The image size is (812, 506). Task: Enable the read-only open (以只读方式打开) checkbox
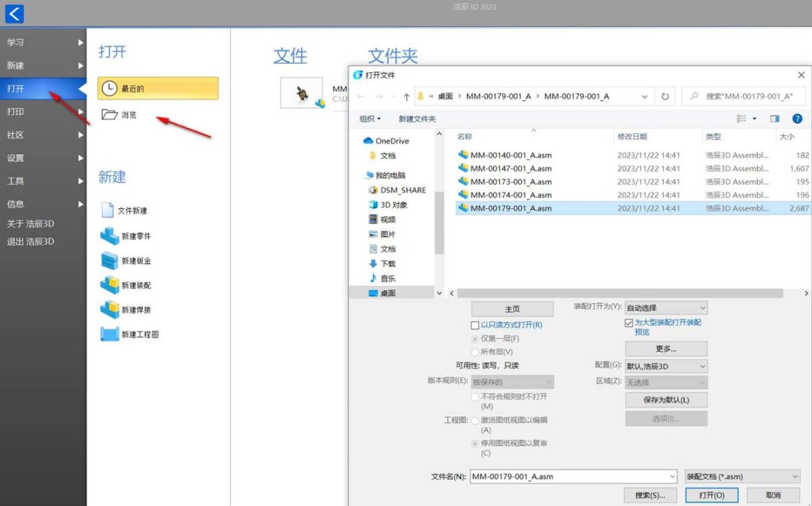[x=475, y=326]
